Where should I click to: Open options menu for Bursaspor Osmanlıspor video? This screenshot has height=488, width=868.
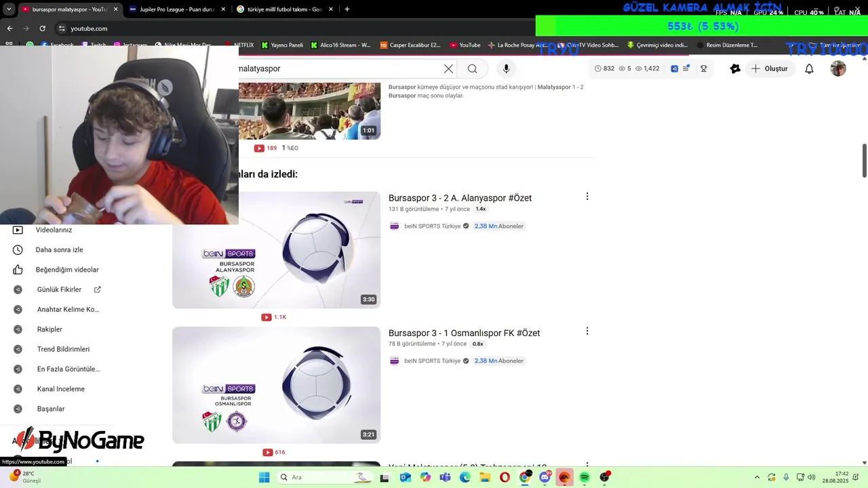[587, 331]
